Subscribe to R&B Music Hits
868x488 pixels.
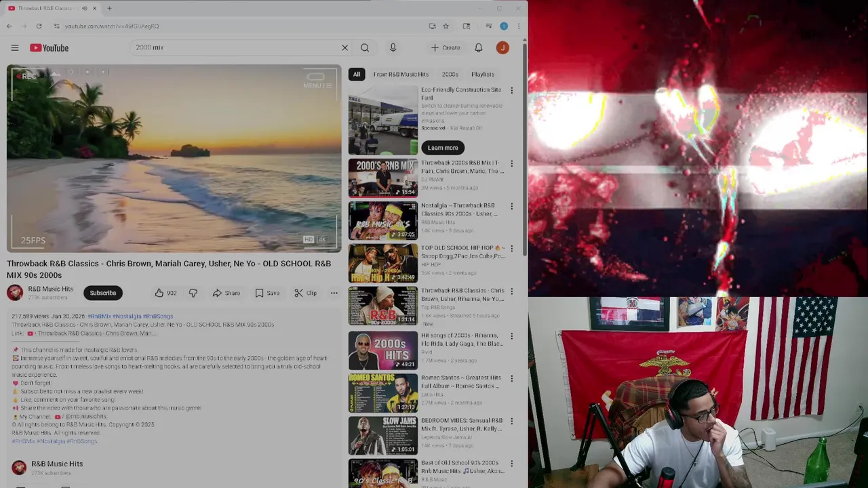tap(103, 293)
